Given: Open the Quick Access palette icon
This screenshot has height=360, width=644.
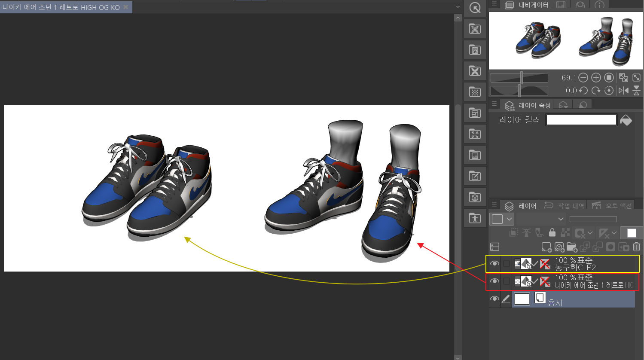Looking at the screenshot, I should point(475,8).
